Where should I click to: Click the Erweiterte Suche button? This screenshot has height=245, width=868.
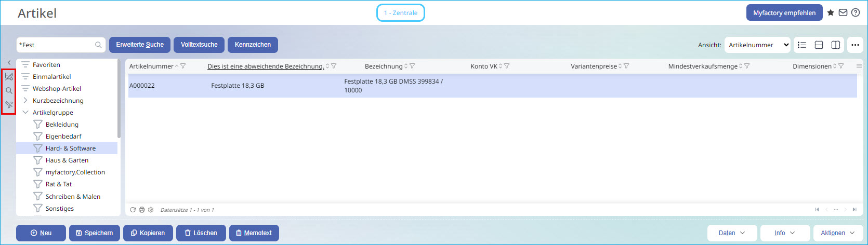140,45
